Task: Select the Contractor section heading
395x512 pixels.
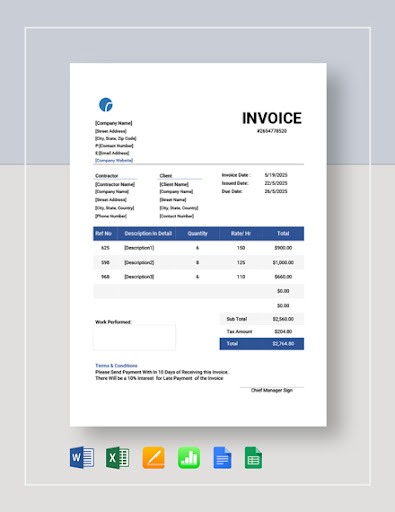Action: tap(107, 176)
